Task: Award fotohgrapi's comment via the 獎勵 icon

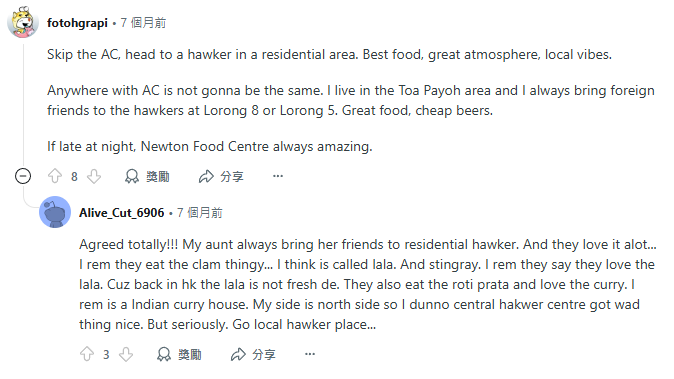Action: click(x=147, y=176)
